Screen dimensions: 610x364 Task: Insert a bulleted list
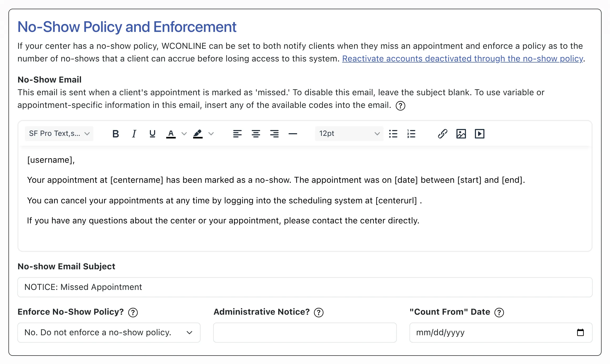[393, 134]
